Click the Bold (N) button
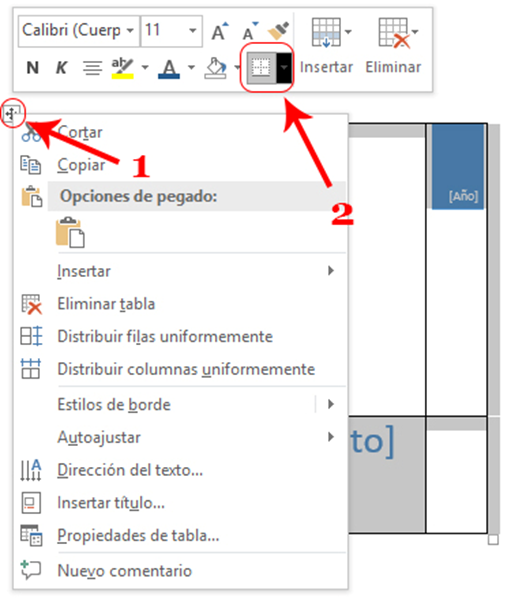 click(x=32, y=68)
